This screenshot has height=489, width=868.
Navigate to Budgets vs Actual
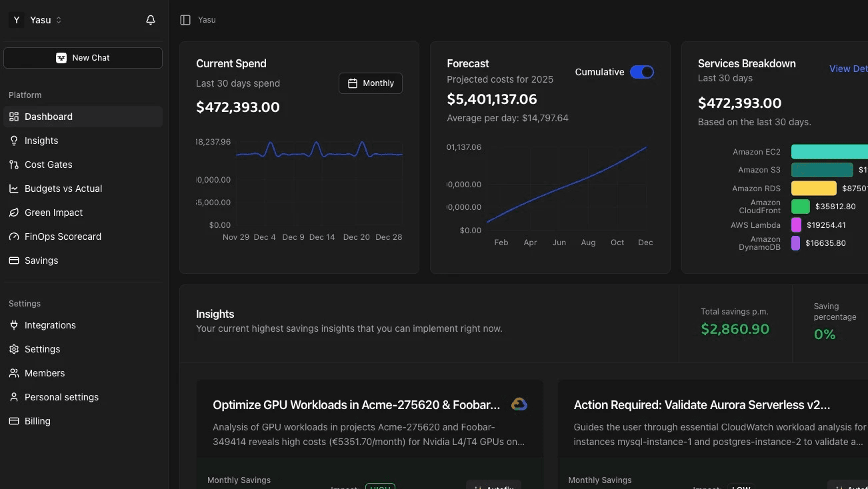tap(83, 189)
